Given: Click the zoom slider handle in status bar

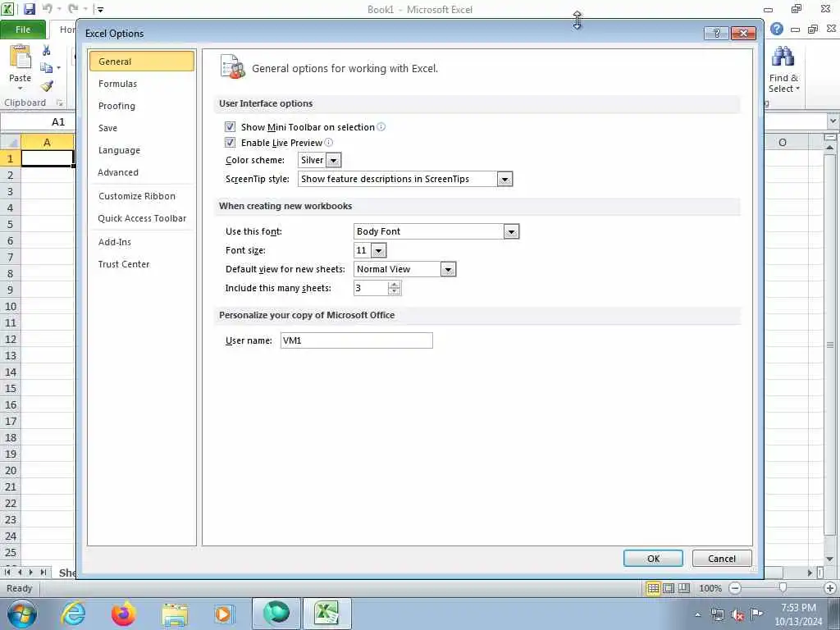Looking at the screenshot, I should [x=783, y=588].
